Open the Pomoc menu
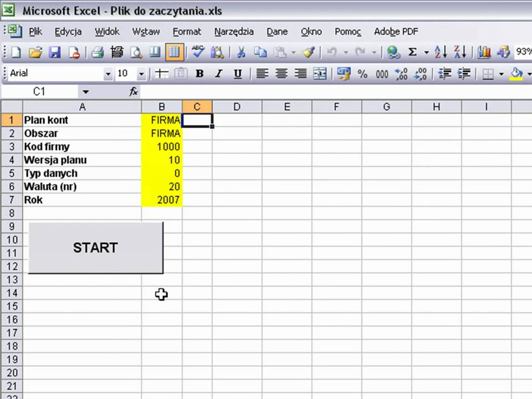Viewport: 532px width, 399px height. pyautogui.click(x=348, y=32)
